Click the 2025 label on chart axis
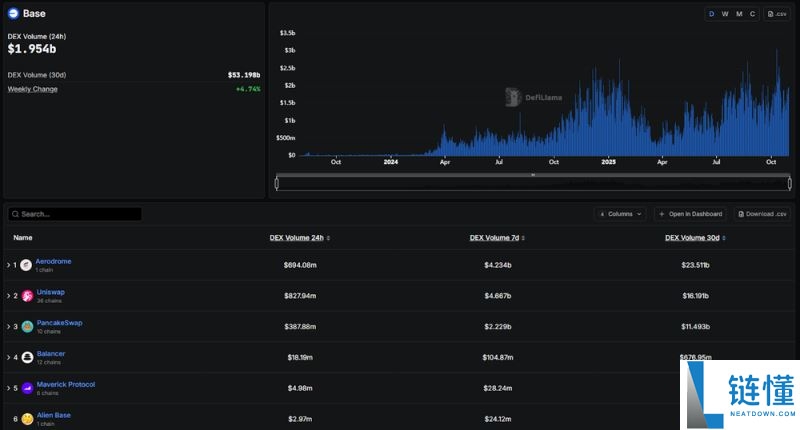The image size is (800, 430). point(608,162)
